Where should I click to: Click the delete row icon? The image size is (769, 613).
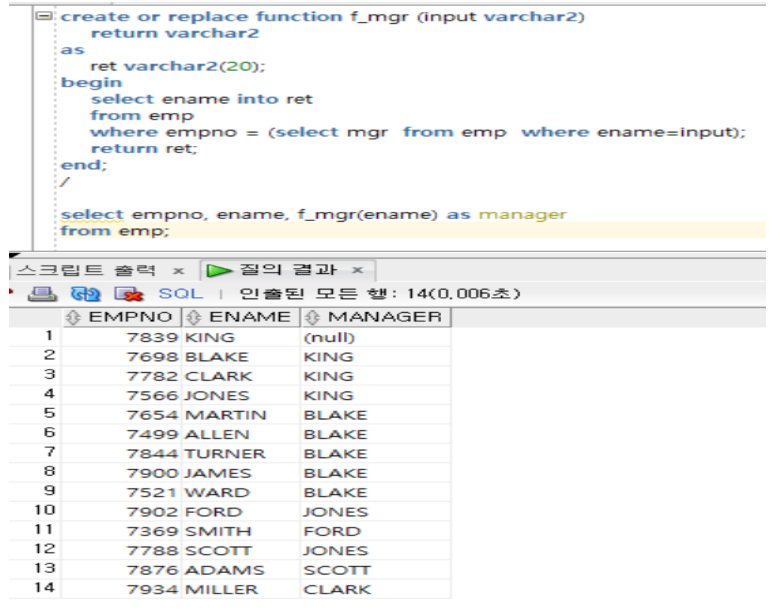(x=128, y=294)
